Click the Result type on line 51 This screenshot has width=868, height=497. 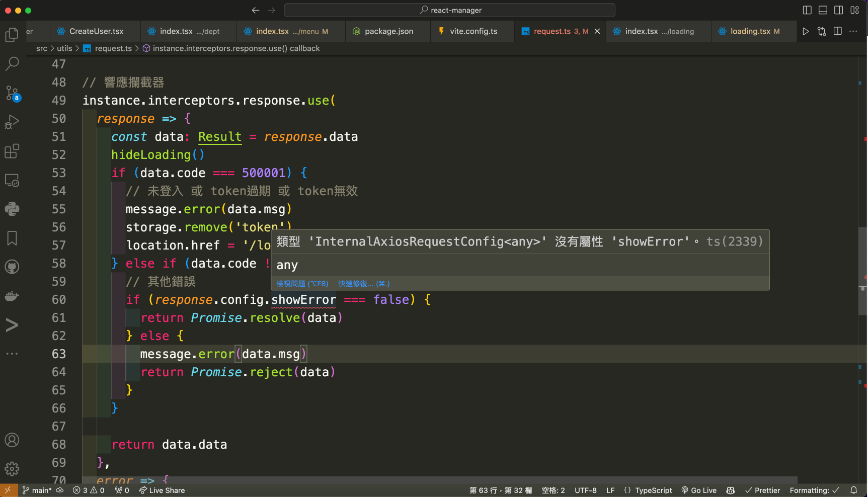(220, 137)
